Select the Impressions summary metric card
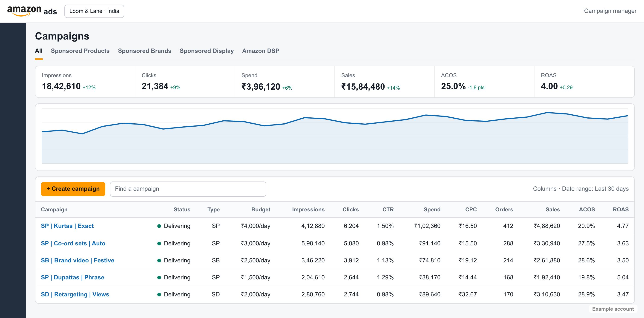Screen dimensions: 644x318 tap(85, 82)
